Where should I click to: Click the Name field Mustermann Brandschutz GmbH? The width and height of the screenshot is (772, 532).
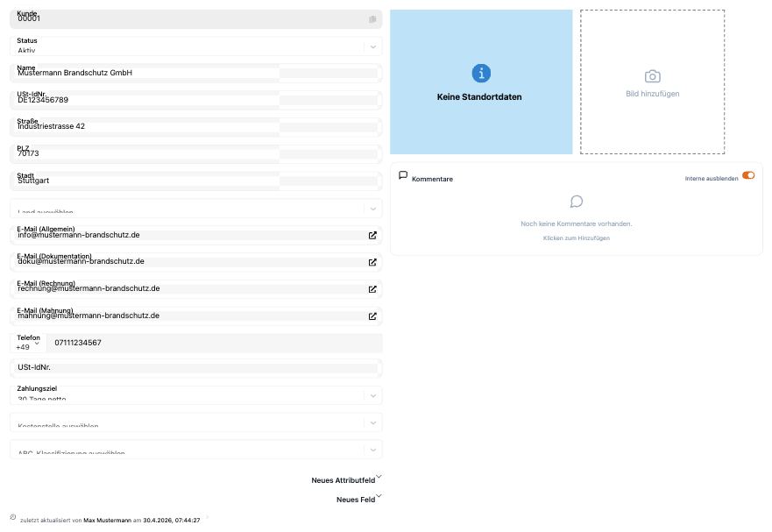pyautogui.click(x=196, y=74)
